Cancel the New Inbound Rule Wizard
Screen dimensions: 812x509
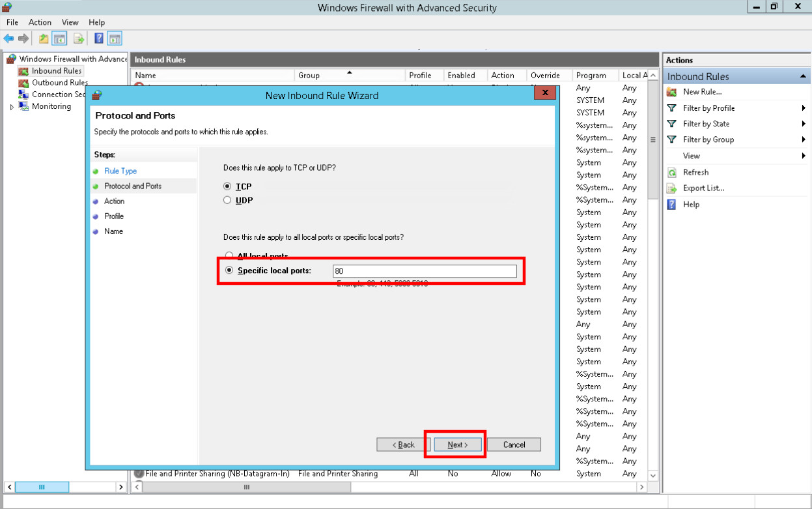tap(514, 444)
